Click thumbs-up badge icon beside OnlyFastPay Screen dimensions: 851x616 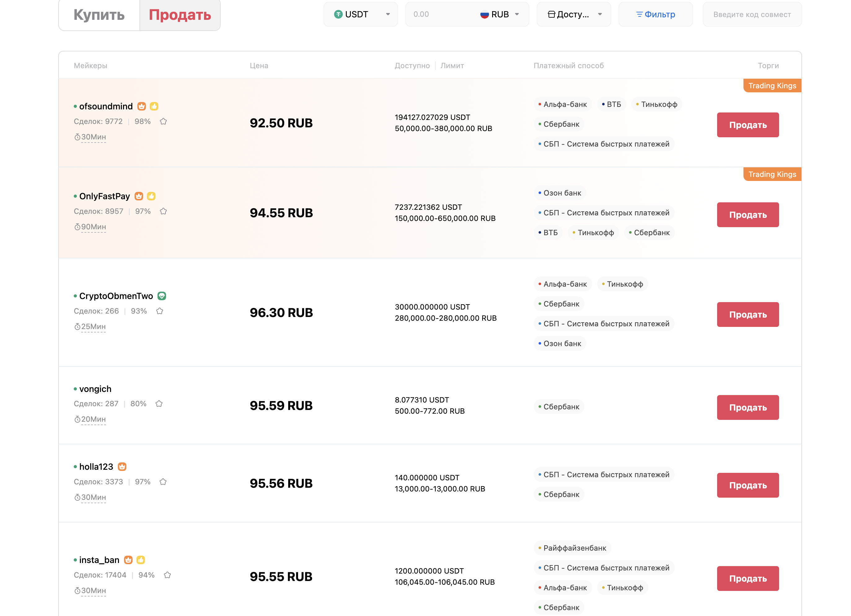click(151, 196)
